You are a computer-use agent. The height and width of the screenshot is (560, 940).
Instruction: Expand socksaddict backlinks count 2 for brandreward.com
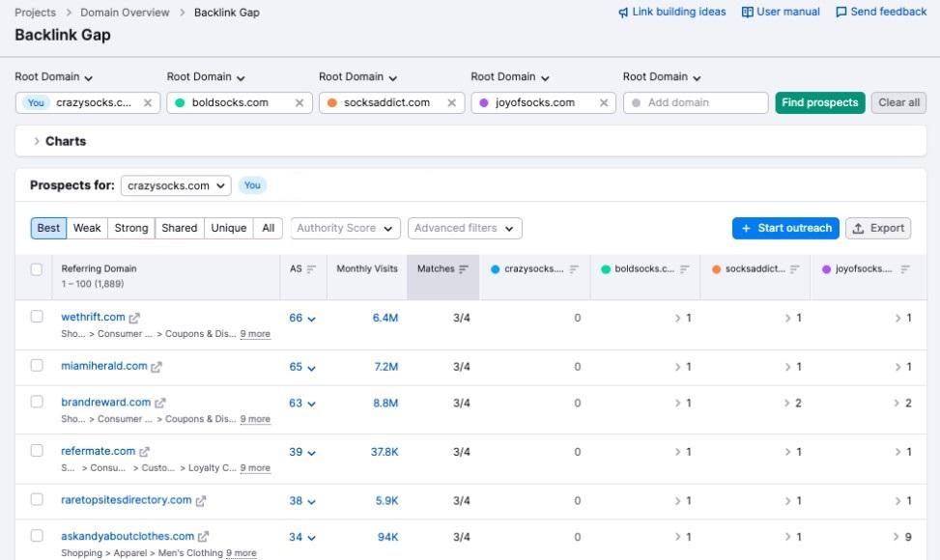[x=792, y=403]
